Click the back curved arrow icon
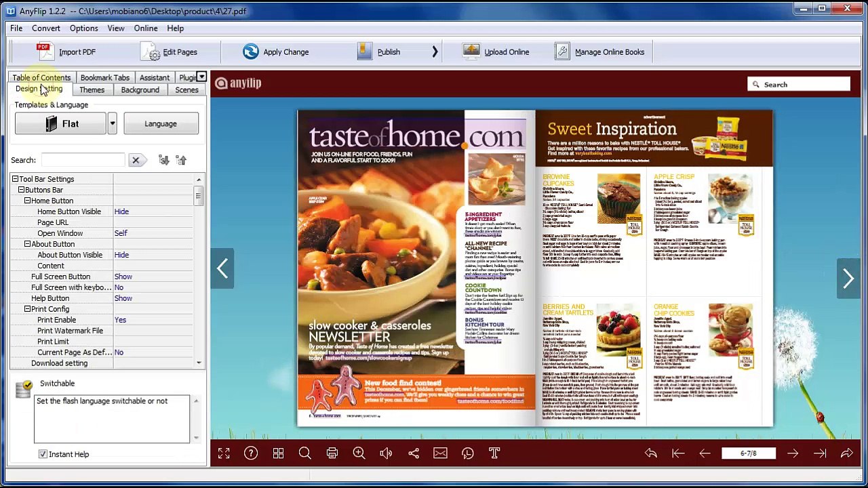Image resolution: width=868 pixels, height=488 pixels. (x=651, y=453)
